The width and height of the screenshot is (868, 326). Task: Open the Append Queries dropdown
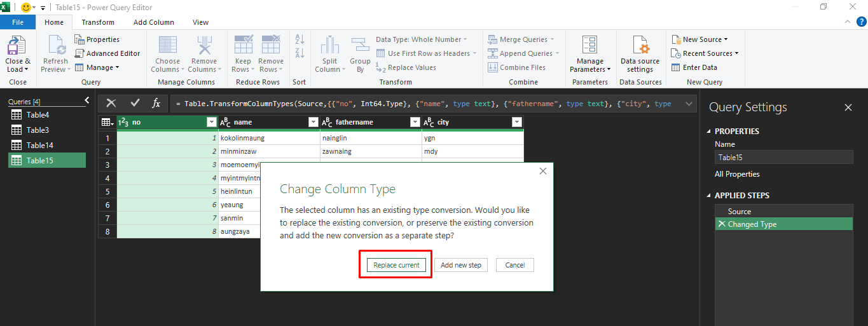coord(524,53)
